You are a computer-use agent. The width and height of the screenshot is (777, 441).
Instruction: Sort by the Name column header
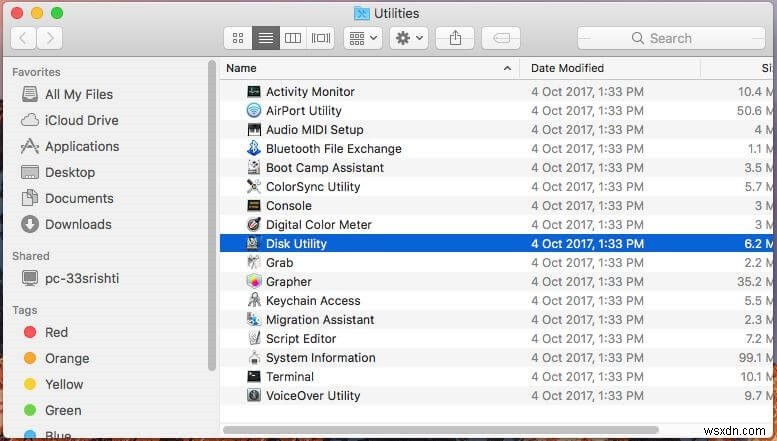pos(369,68)
